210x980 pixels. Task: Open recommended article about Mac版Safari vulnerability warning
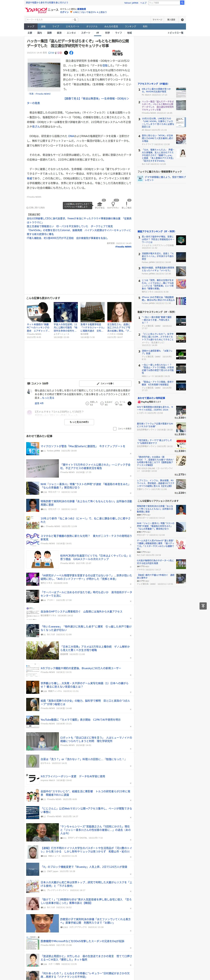coord(83,446)
